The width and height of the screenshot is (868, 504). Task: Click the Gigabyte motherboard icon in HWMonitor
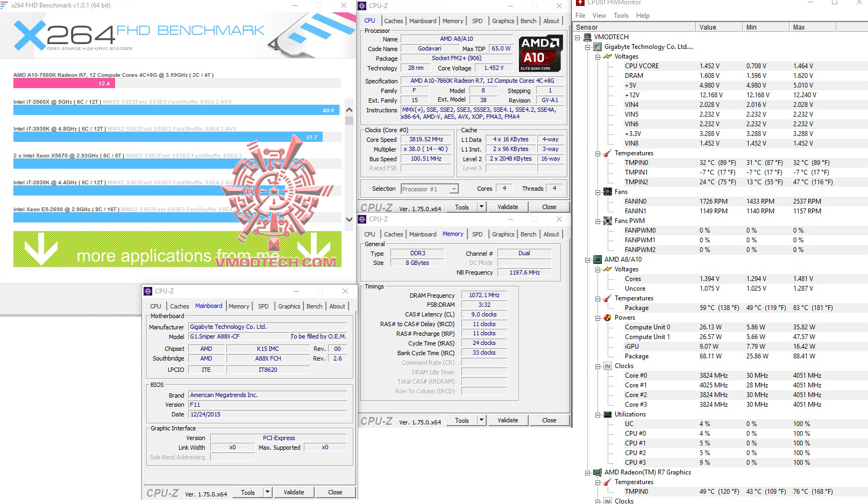point(597,47)
